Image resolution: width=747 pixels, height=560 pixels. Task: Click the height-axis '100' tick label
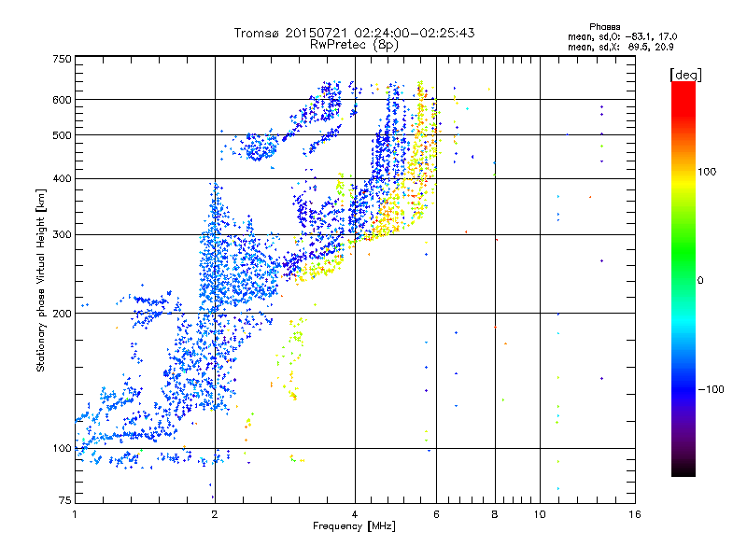62,449
